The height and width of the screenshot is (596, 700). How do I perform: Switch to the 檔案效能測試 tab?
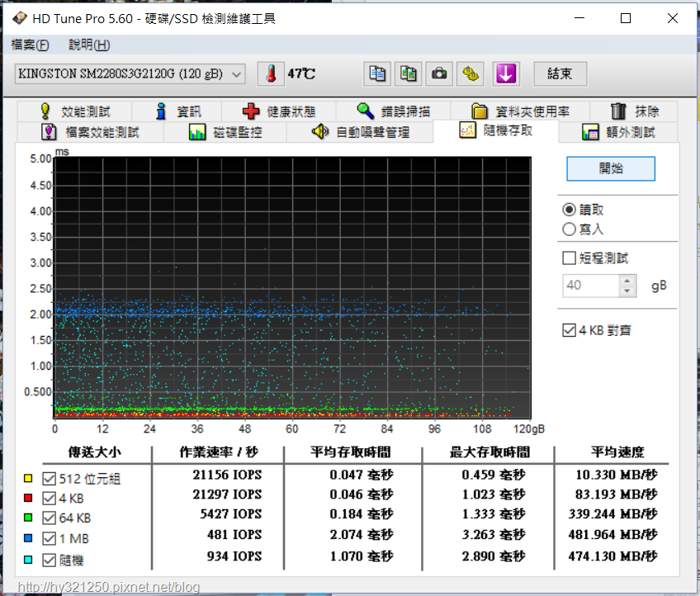(x=90, y=132)
